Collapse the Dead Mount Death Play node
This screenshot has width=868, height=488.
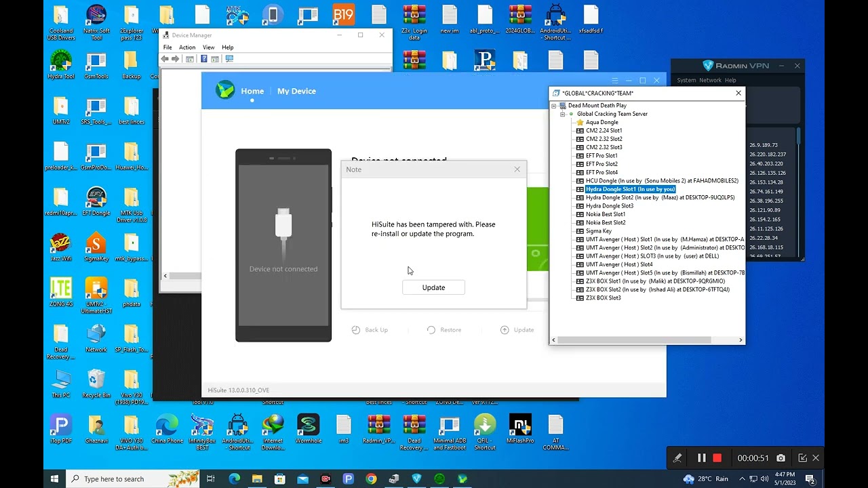(554, 106)
